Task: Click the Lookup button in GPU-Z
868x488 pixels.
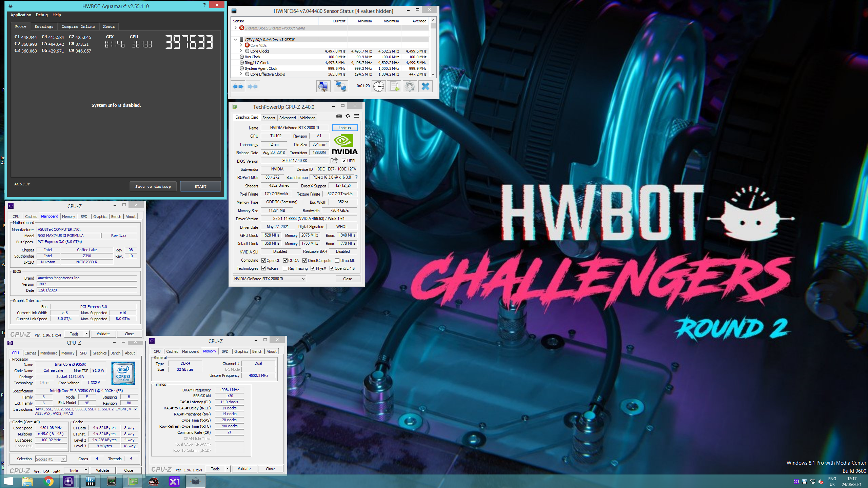Action: 344,128
